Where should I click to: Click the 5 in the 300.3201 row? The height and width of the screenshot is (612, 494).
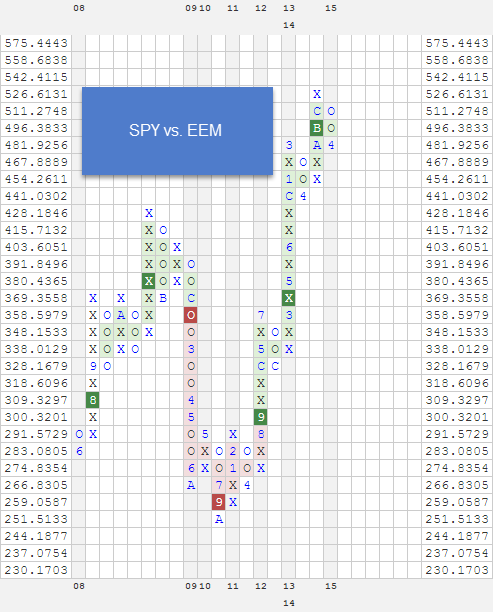(191, 417)
